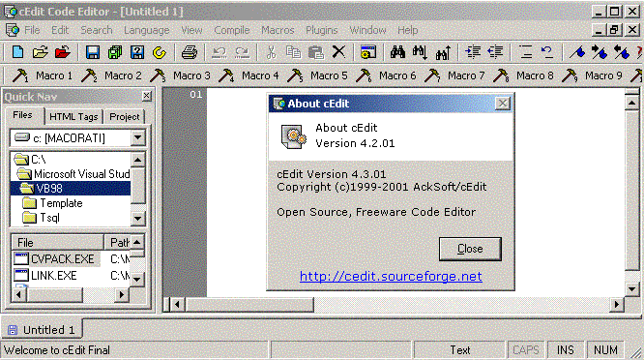Open the File menu
Viewport: 644px width, 360px height.
(x=32, y=30)
